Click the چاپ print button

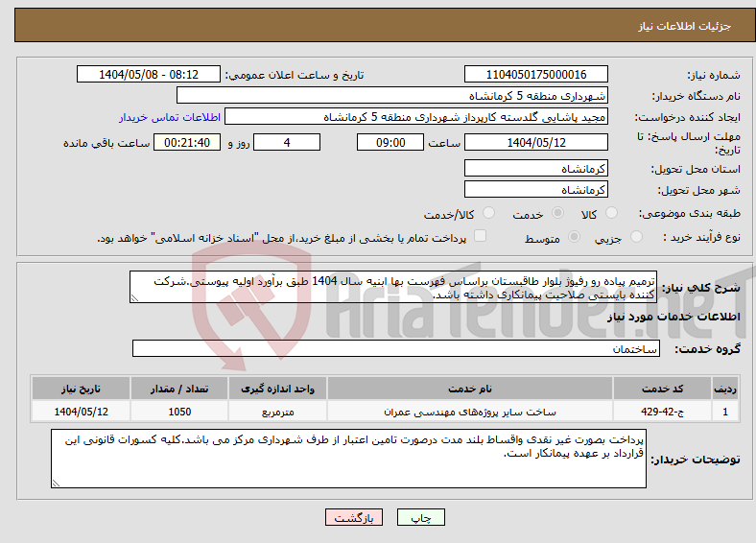click(x=421, y=517)
